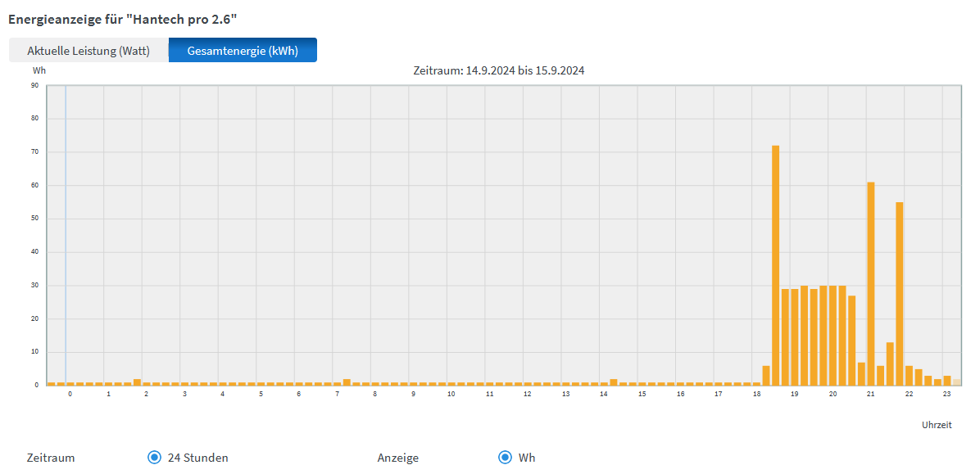Click the small raised bar just before hour 2
Viewport: 980px width, 465px height.
point(137,382)
